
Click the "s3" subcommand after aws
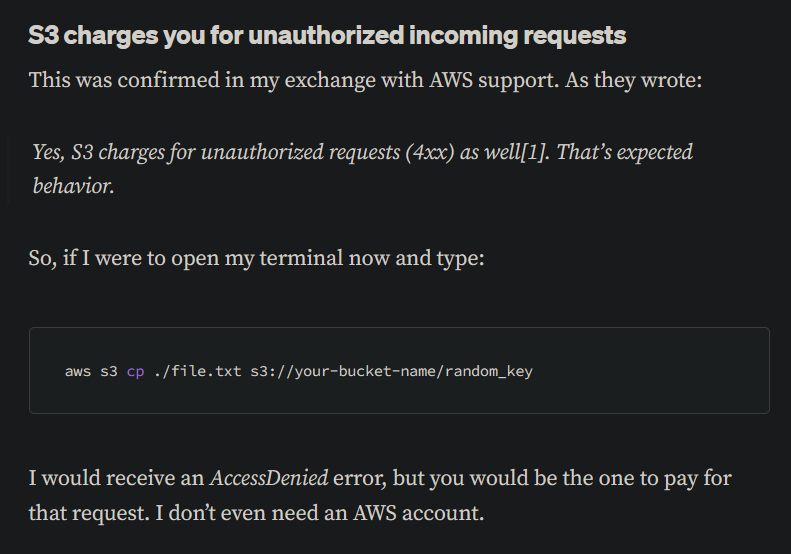108,371
